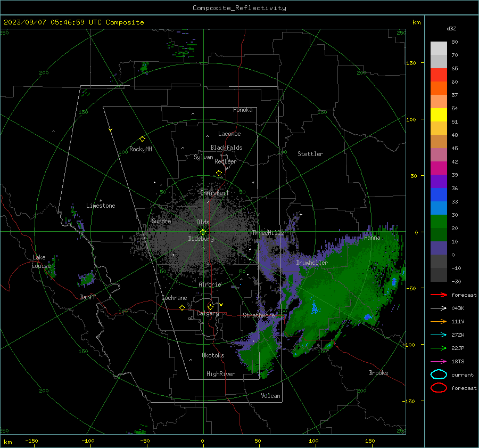Click the 80 dBZ light gray swatch
The width and height of the screenshot is (479, 448).
pos(439,48)
